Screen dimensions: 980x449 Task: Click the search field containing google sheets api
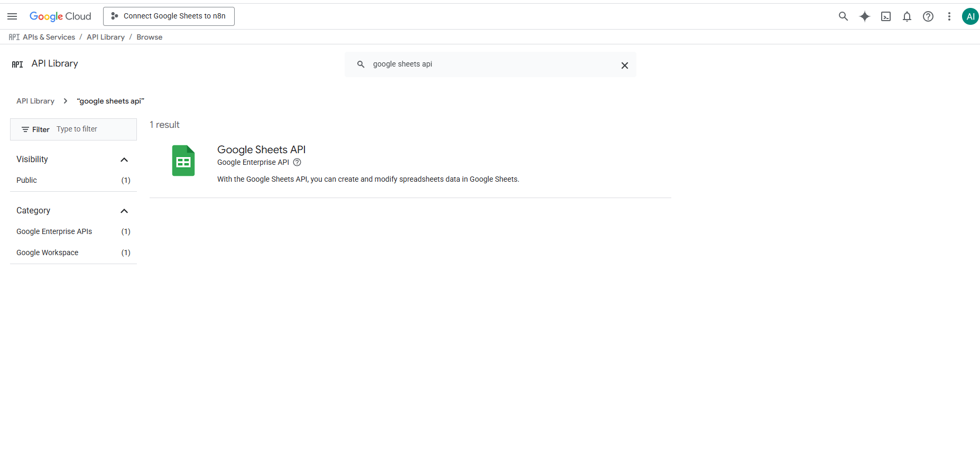(491, 64)
